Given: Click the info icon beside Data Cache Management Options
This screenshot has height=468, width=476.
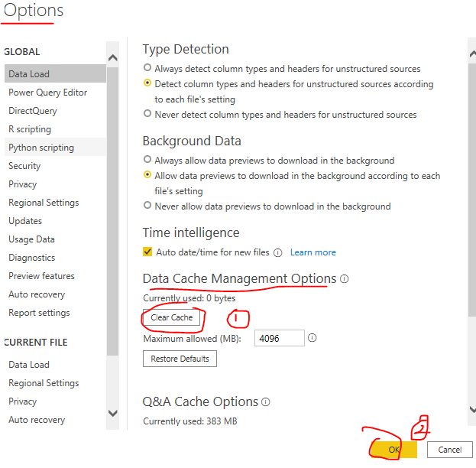Looking at the screenshot, I should [x=345, y=278].
